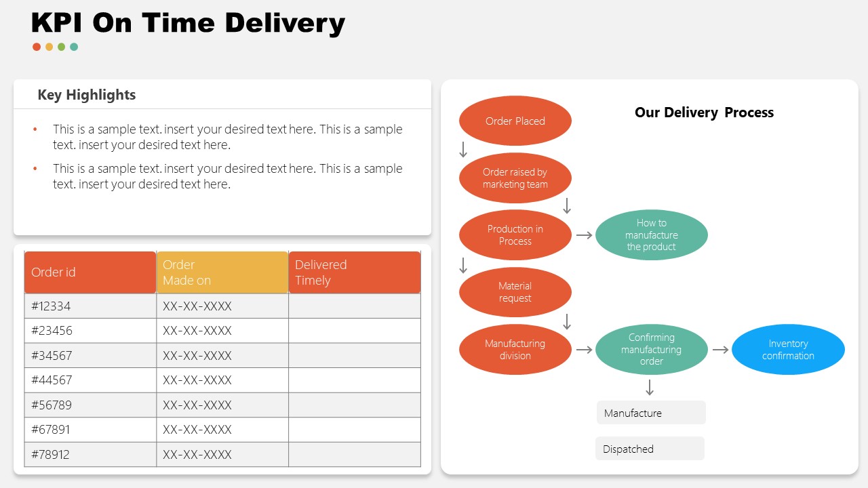The image size is (868, 488).
Task: Click down arrow above Manufacturing division
Action: click(567, 321)
